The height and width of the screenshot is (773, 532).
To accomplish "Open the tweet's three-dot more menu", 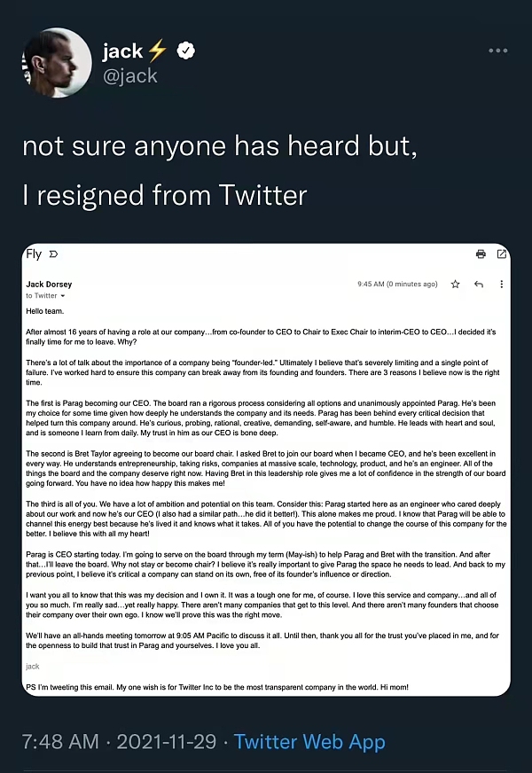I will coord(498,51).
